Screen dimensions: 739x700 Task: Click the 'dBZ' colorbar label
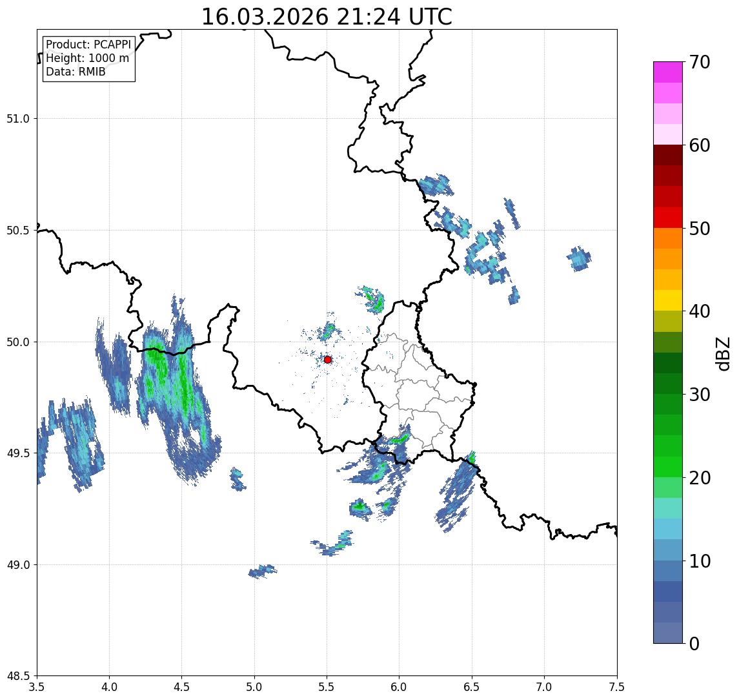point(722,354)
